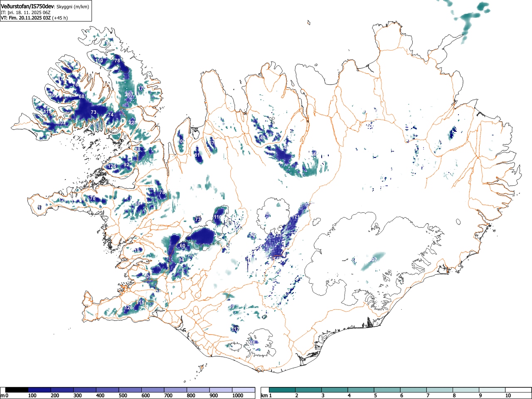Click the 500–600 m legend color swatch
Viewport: 532px width, 399px height.
(130, 390)
